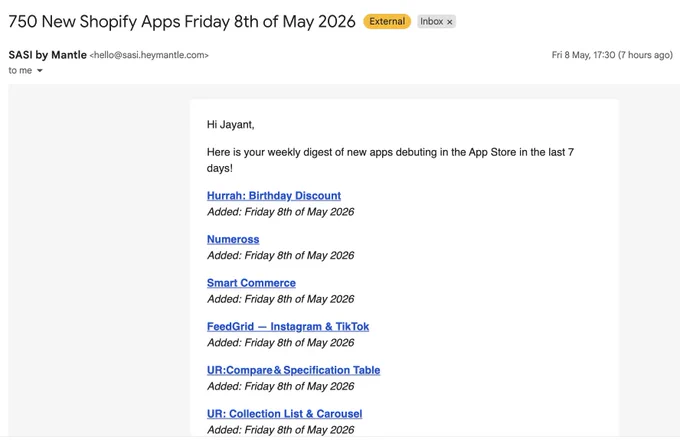
Task: Click the 'Here is your weekly digest' paragraph
Action: tap(390, 160)
